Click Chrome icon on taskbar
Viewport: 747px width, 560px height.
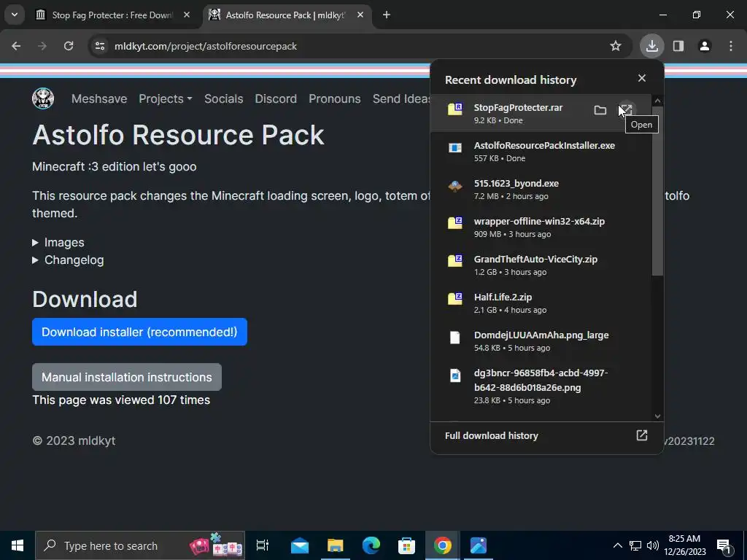443,545
